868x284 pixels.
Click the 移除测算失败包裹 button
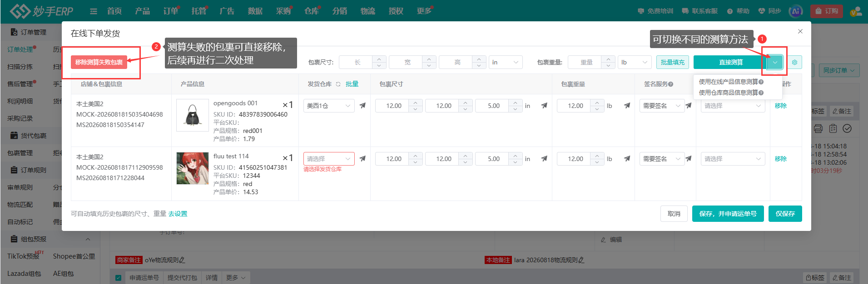coord(99,62)
